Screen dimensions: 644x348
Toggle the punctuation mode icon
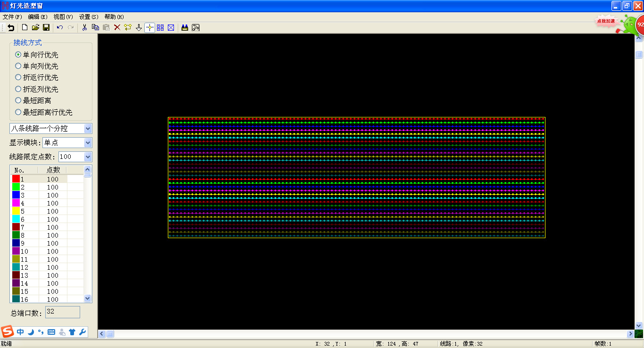coord(41,332)
